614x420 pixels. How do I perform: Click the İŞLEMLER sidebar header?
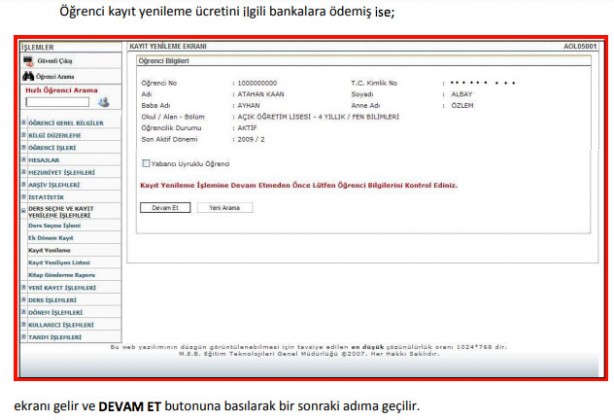pos(38,47)
